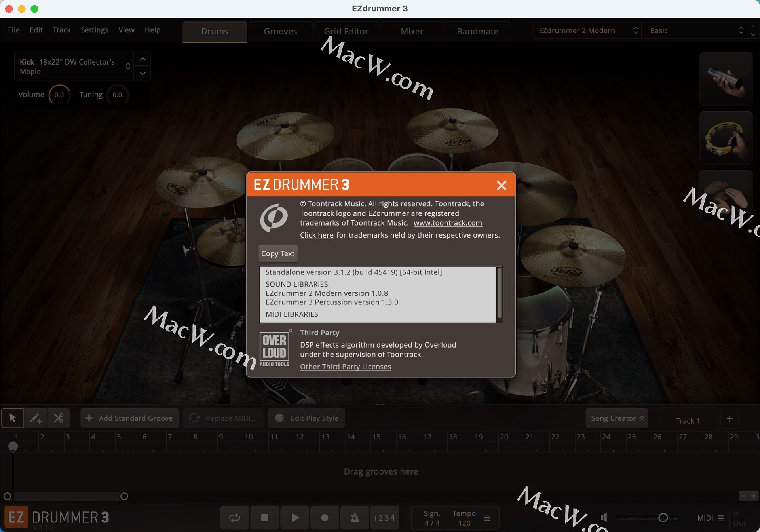Open the Settings menu
The width and height of the screenshot is (760, 532).
pos(94,30)
